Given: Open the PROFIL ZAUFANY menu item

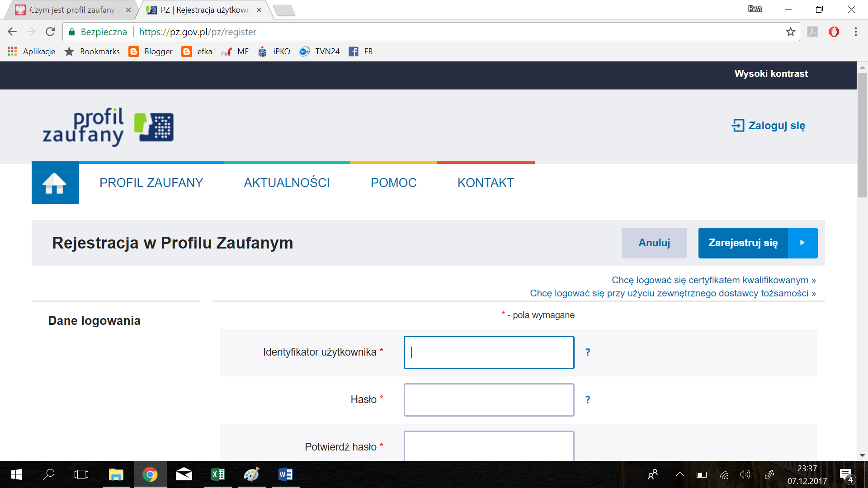Looking at the screenshot, I should coord(151,183).
